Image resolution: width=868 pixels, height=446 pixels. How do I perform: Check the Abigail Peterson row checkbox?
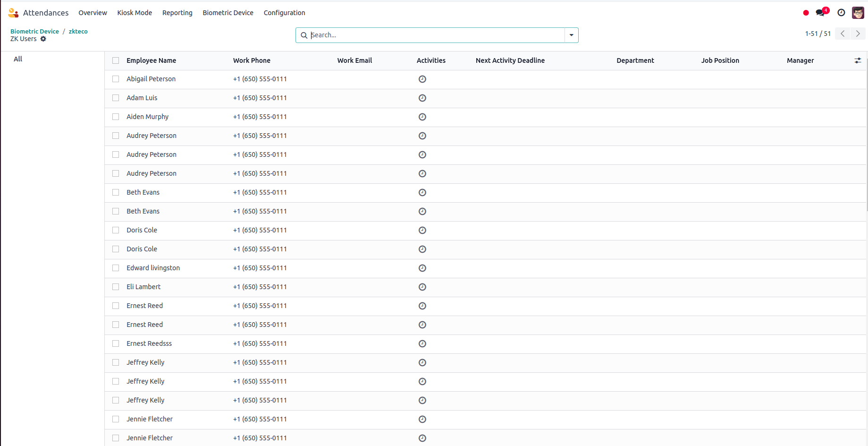(x=116, y=79)
